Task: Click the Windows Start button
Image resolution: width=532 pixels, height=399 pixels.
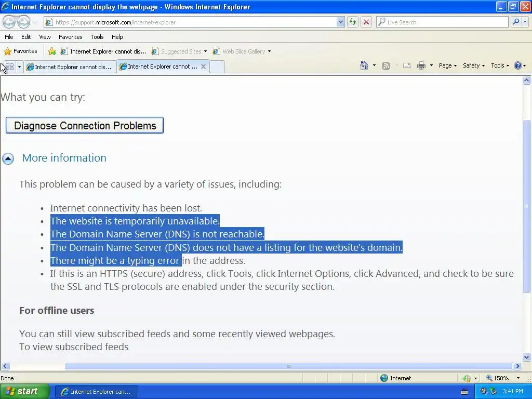Action: (x=24, y=391)
